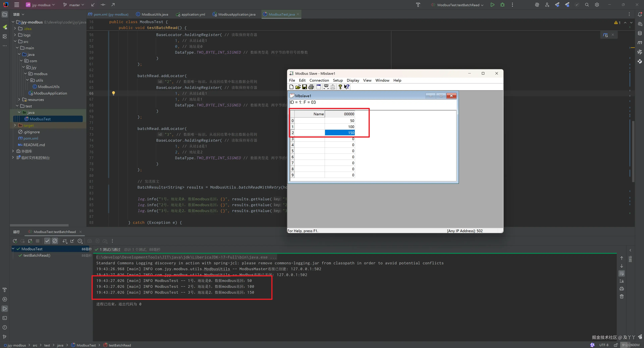Open the IDE settings gear icon
This screenshot has height=348, width=644.
[597, 5]
